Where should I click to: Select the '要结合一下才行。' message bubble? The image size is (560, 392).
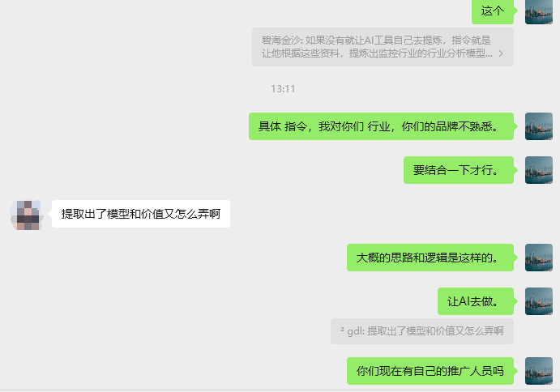point(459,170)
